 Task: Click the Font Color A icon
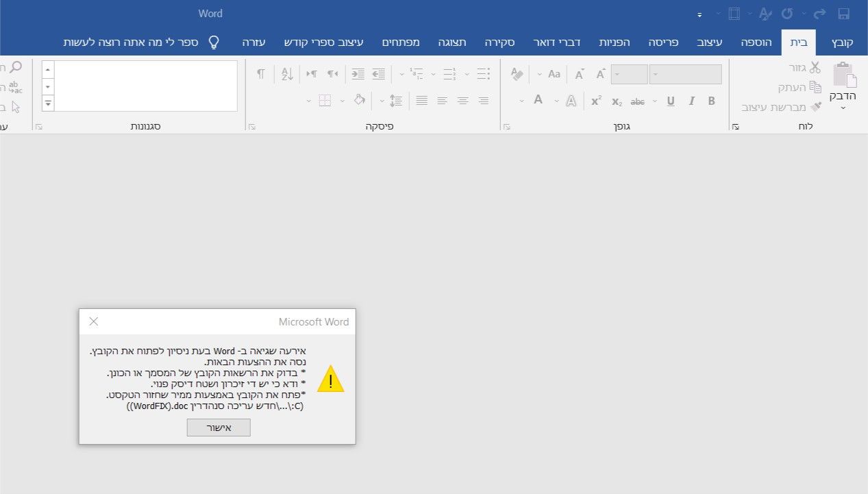[x=538, y=100]
